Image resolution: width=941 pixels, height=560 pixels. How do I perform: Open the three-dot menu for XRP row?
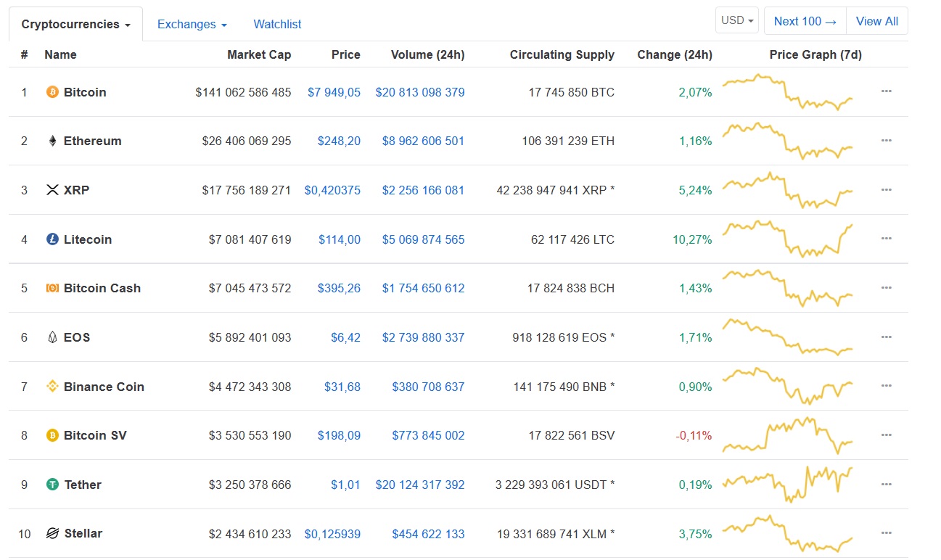[886, 189]
